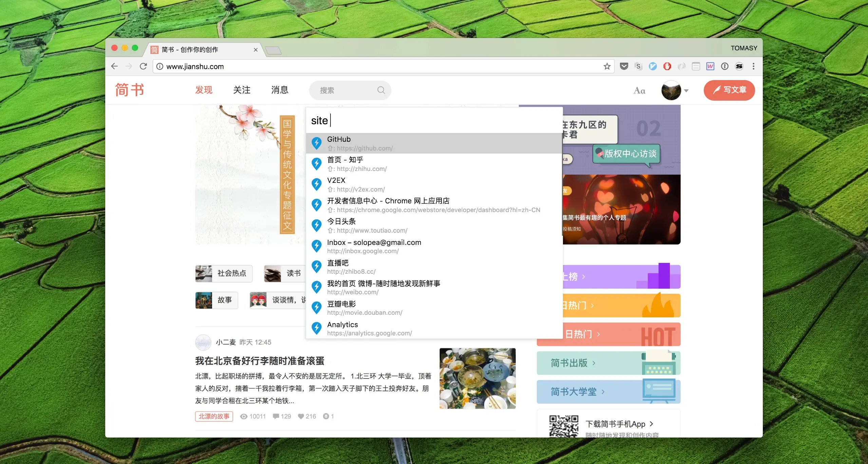Click the Pocket extension icon
The image size is (868, 464).
[x=624, y=66]
